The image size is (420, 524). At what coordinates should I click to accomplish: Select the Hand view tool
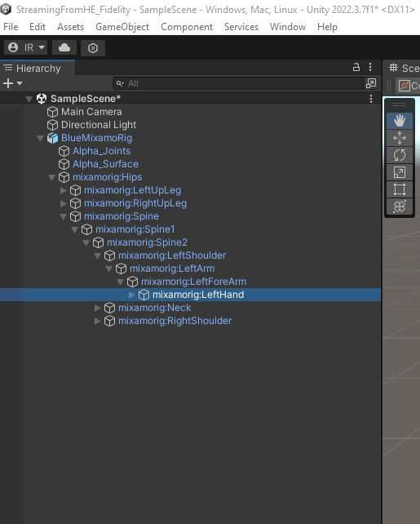pyautogui.click(x=400, y=121)
